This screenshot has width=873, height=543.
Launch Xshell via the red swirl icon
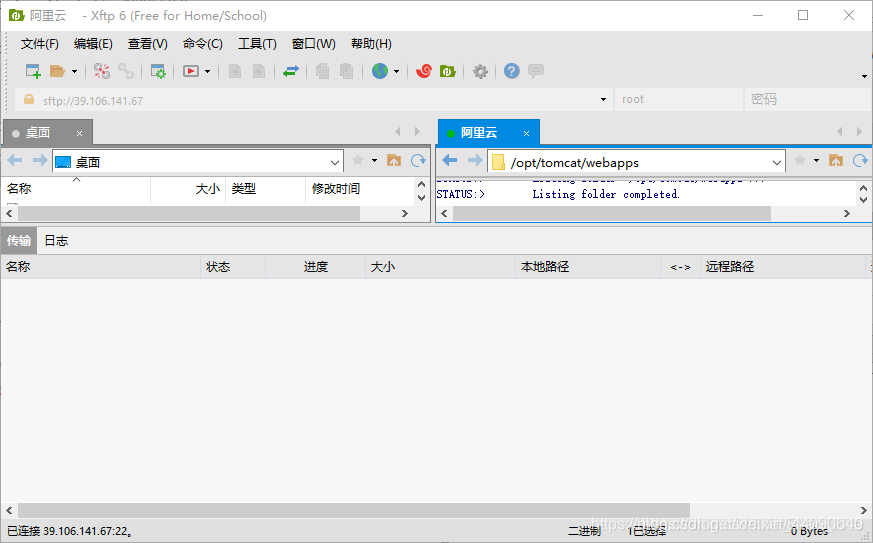pos(424,71)
